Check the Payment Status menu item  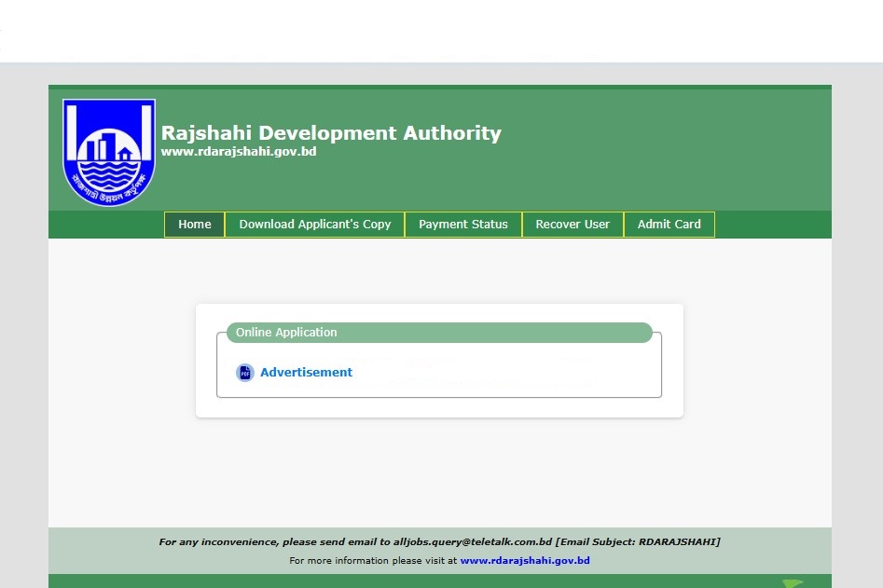pos(463,225)
